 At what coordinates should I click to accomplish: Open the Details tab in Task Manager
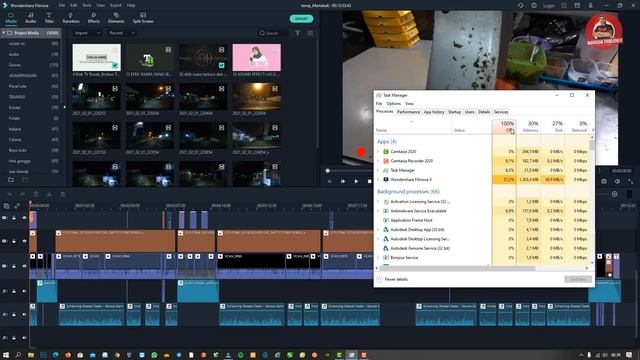pyautogui.click(x=484, y=112)
